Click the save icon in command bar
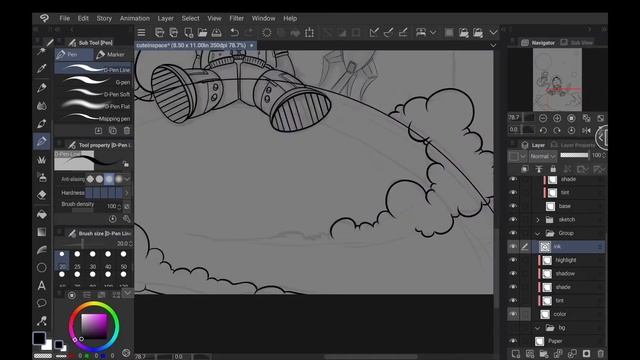This screenshot has height=360, width=640. click(x=217, y=32)
